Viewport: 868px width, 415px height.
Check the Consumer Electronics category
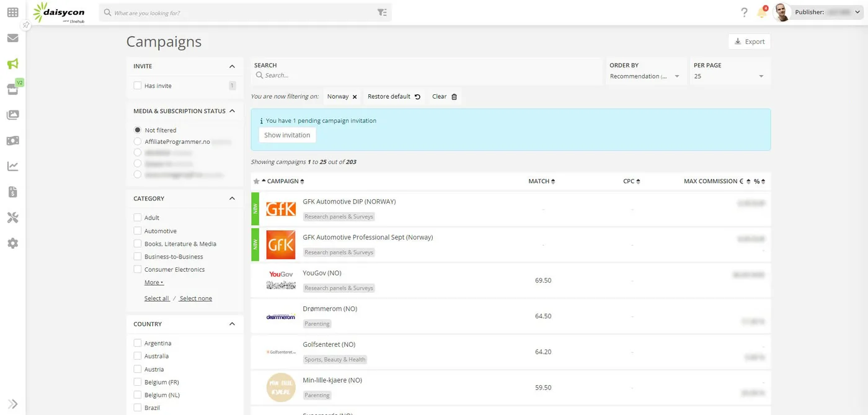(x=138, y=269)
